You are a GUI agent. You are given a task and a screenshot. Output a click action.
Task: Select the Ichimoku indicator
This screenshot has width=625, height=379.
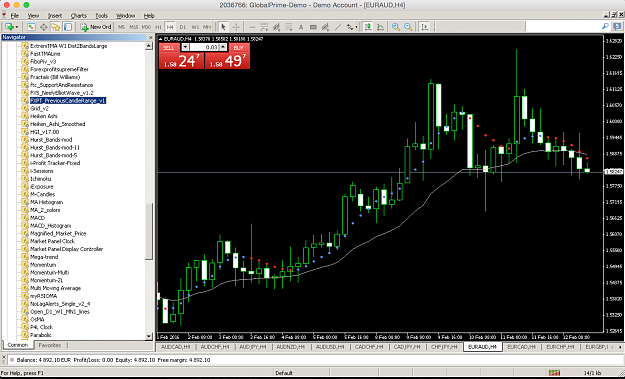40,179
